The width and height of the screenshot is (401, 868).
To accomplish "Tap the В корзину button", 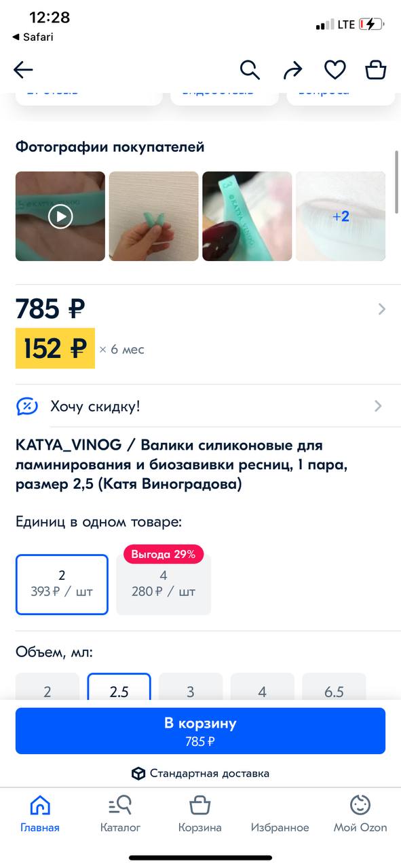I will click(200, 731).
